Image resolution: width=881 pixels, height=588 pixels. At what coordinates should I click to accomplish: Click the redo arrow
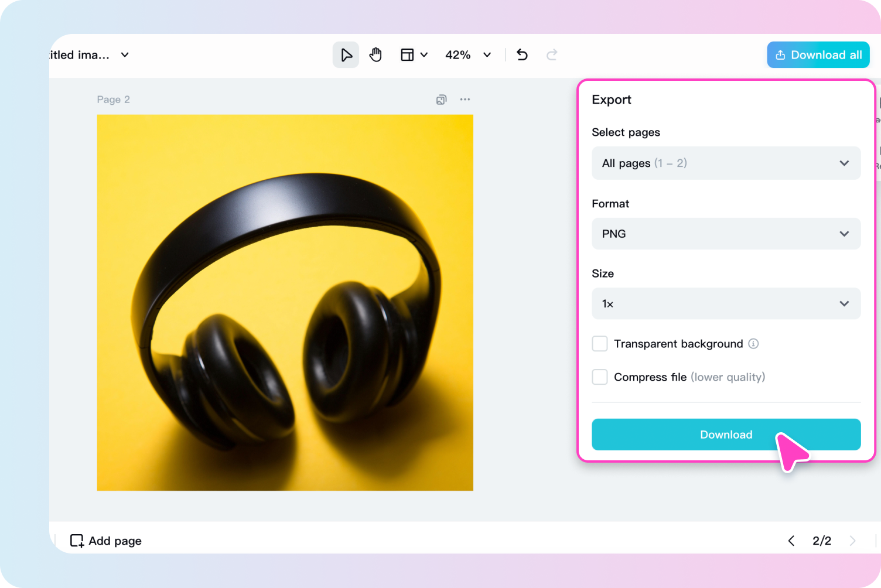point(551,54)
